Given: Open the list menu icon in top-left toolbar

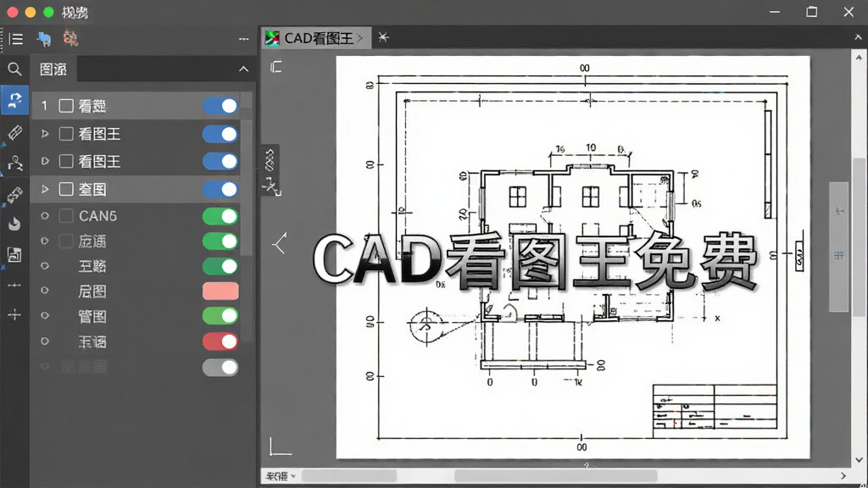Looking at the screenshot, I should pos(16,39).
